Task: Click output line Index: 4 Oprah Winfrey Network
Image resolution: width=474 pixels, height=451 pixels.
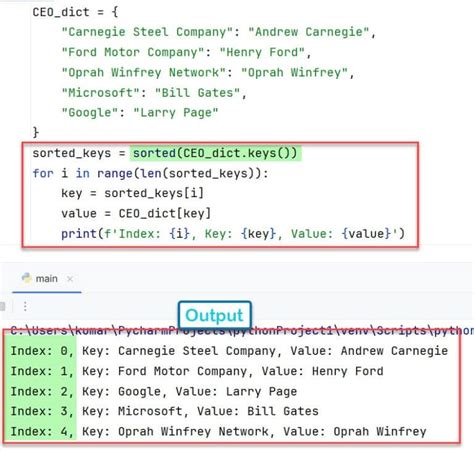Action: [x=219, y=431]
